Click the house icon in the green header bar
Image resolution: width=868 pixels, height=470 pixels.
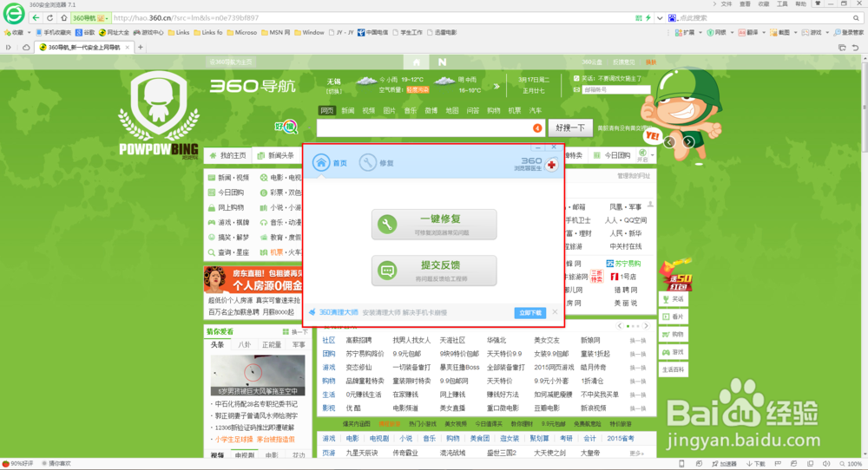(x=417, y=62)
